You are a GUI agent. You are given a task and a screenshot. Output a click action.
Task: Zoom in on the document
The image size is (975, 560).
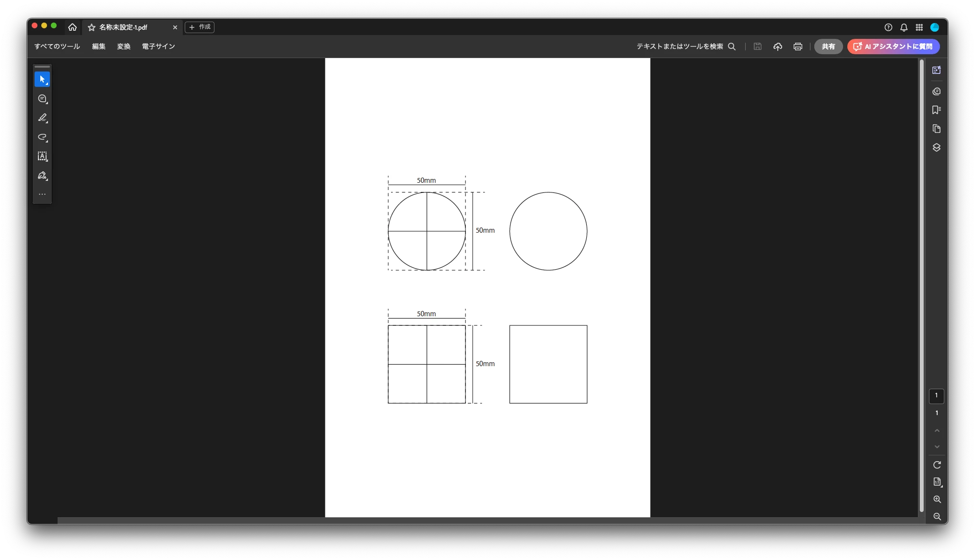click(937, 499)
